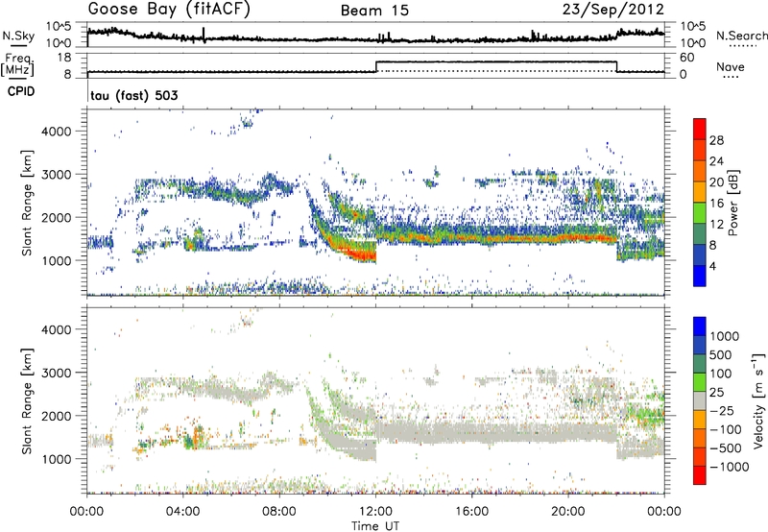768x532 pixels.
Task: Click the '12:00' time axis label
Action: pos(375,512)
